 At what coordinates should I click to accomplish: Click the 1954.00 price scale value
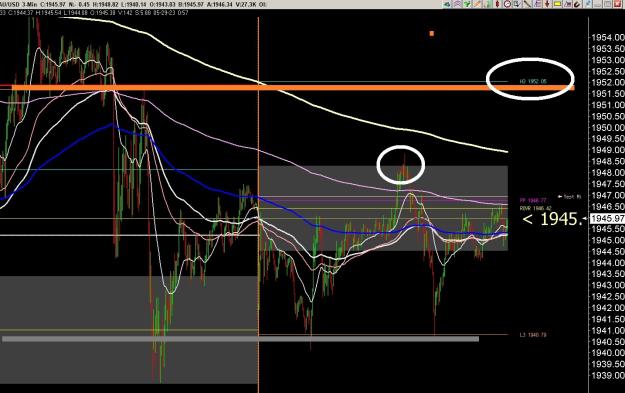[x=607, y=37]
